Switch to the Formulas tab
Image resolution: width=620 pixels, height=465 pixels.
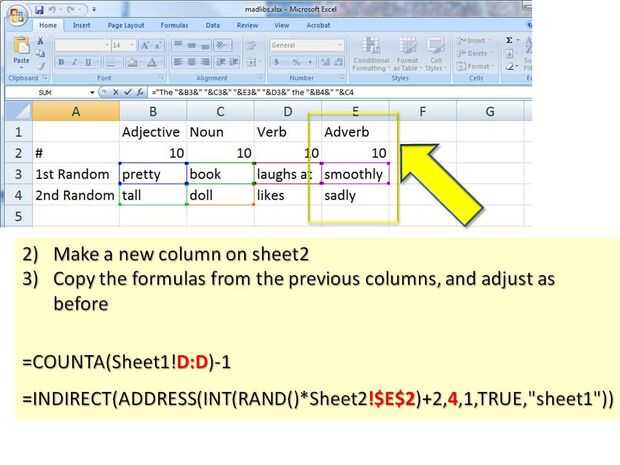(174, 25)
